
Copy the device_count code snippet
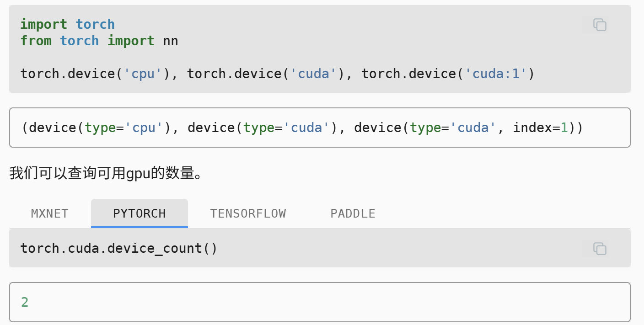[599, 248]
